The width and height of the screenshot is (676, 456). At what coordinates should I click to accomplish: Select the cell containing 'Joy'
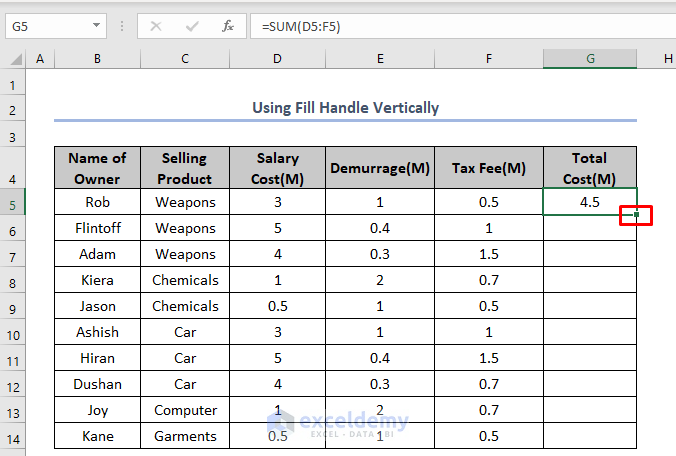click(x=97, y=410)
